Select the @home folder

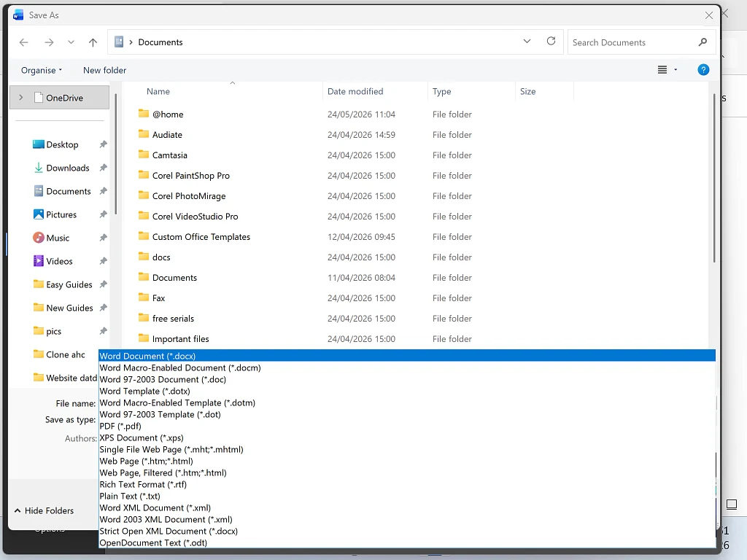click(x=168, y=114)
